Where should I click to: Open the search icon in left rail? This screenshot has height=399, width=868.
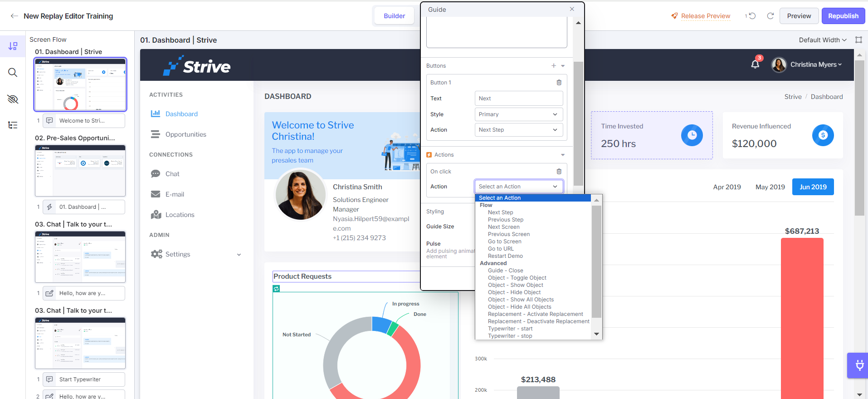coord(13,73)
